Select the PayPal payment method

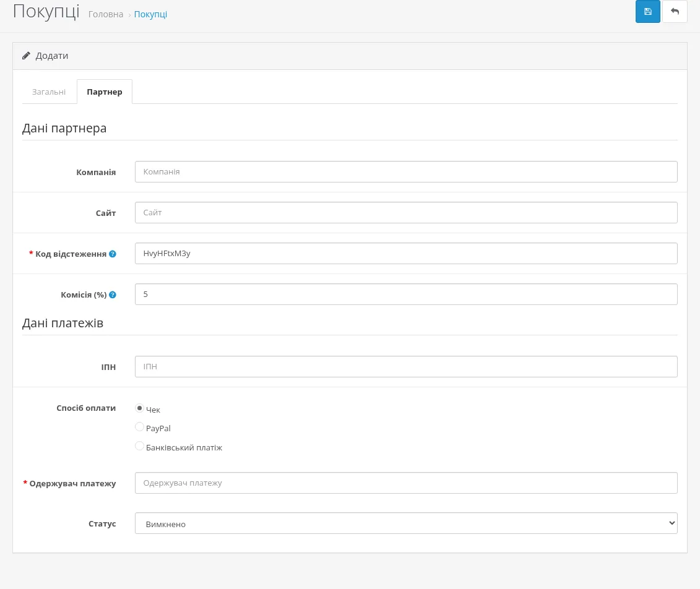click(140, 427)
